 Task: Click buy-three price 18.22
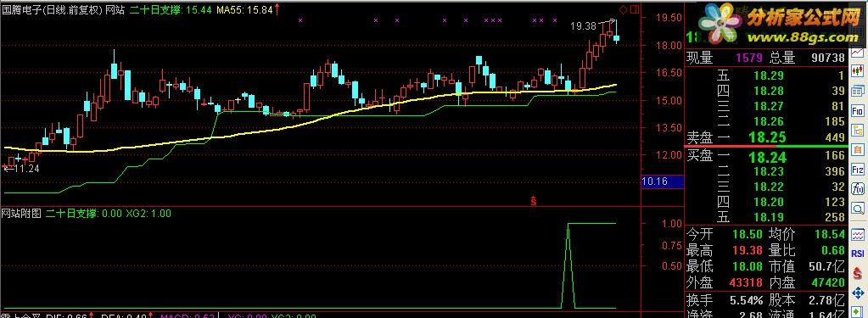pos(769,187)
